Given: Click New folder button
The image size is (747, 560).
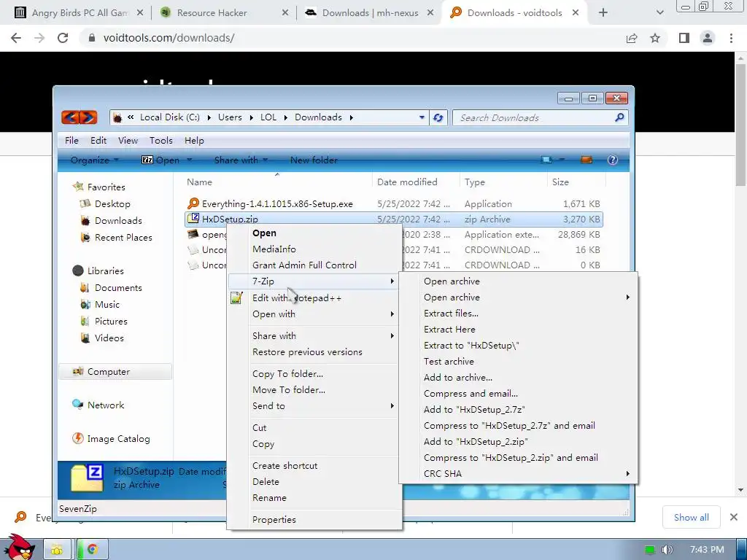Looking at the screenshot, I should pyautogui.click(x=314, y=160).
